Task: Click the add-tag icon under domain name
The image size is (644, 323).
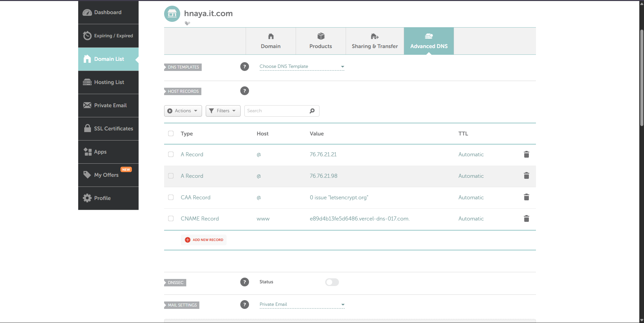Action: pos(187,23)
